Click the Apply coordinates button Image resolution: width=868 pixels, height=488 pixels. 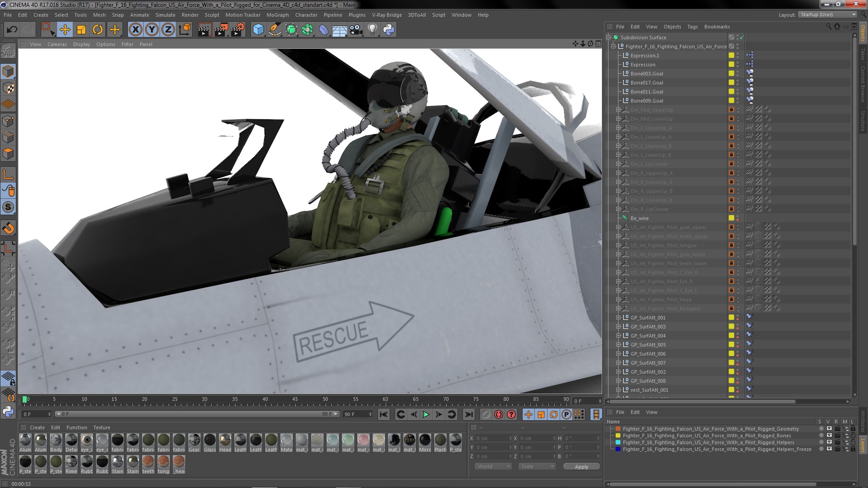tap(581, 467)
